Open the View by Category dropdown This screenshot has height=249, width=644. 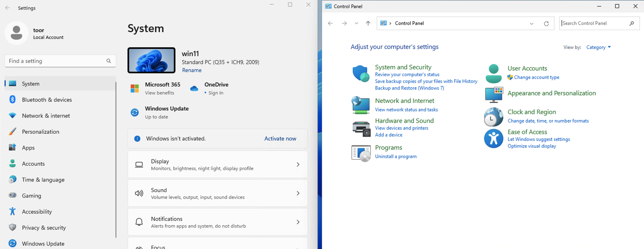[598, 47]
